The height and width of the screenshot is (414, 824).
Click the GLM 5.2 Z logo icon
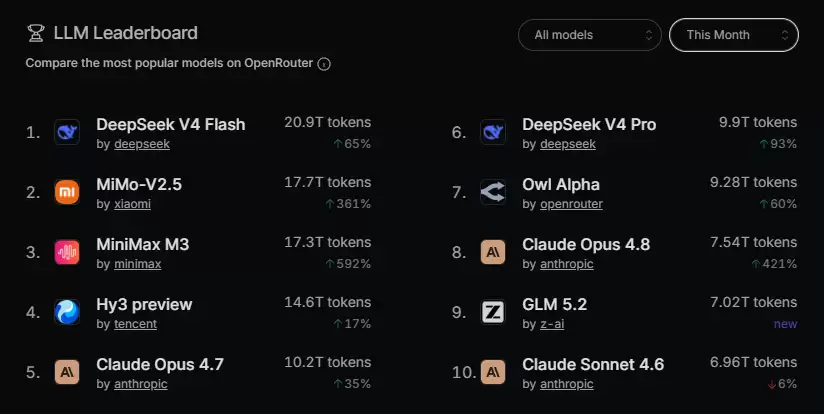pos(493,312)
